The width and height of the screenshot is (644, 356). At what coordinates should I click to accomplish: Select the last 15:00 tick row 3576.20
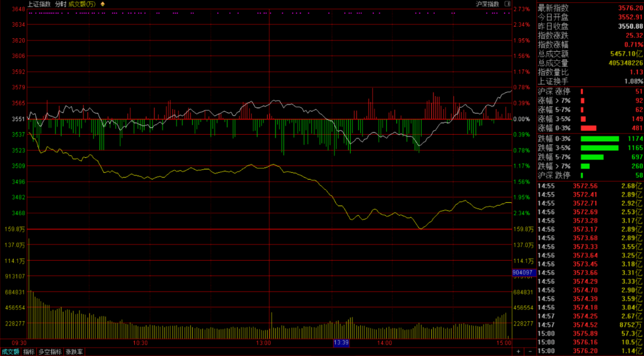[590, 351]
